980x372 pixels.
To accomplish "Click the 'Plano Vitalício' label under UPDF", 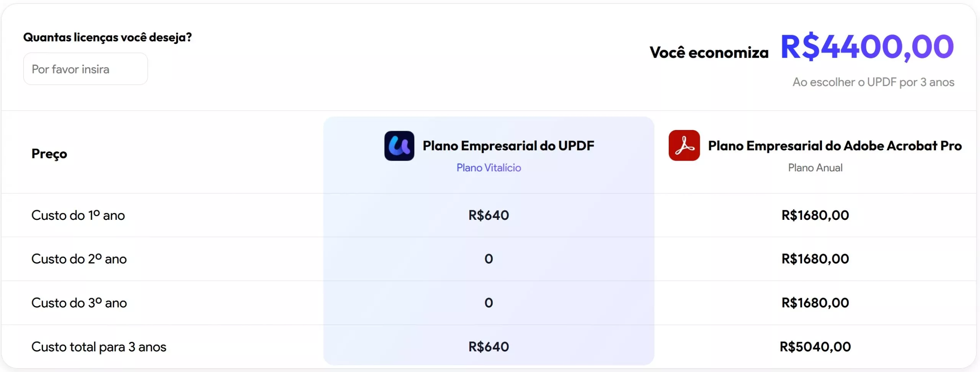I will pyautogui.click(x=488, y=167).
